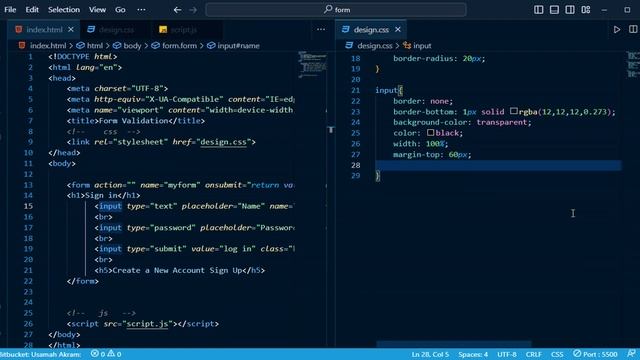This screenshot has width=640, height=360.
Task: Split the right editor
Action: [x=633, y=29]
